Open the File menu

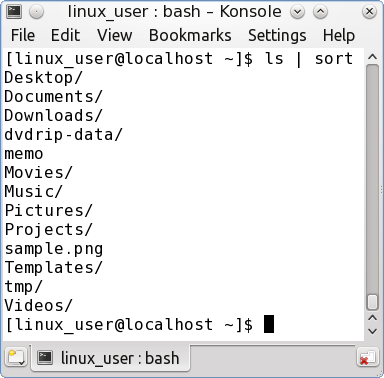tap(23, 35)
